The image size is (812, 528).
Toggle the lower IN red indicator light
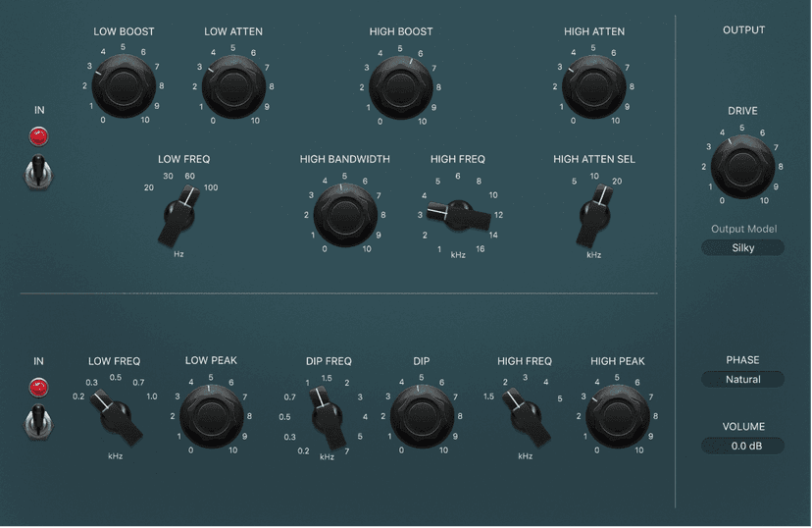[x=38, y=387]
